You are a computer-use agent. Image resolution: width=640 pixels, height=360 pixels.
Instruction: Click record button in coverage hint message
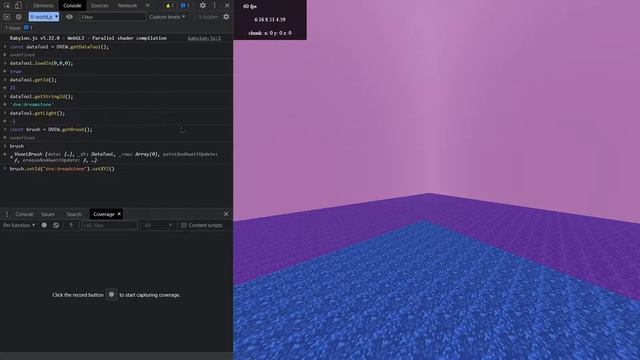click(x=111, y=294)
